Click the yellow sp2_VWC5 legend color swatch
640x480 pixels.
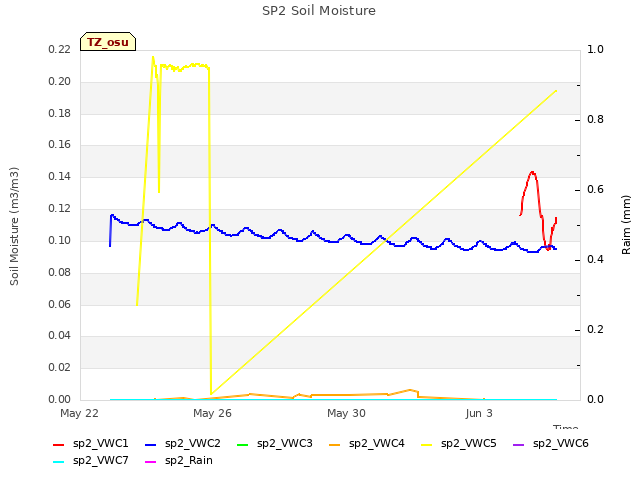click(427, 444)
